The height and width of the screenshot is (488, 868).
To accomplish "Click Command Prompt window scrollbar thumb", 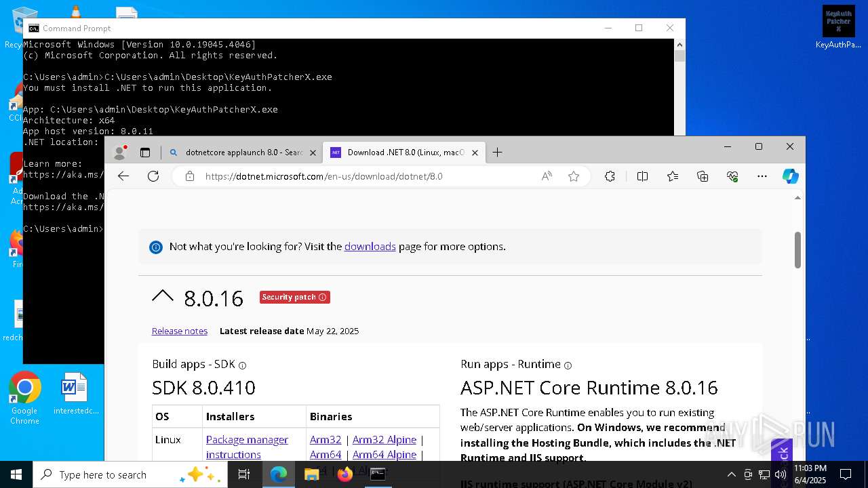I will coord(679,56).
